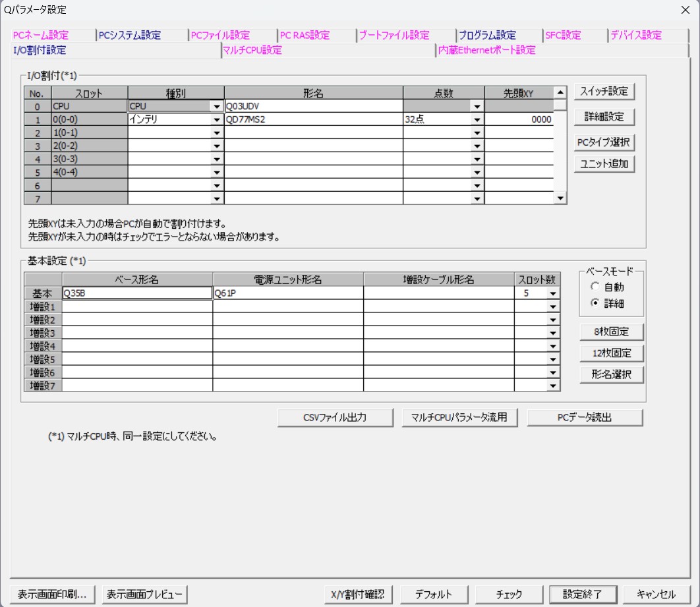Click the Q03UDV 形名 field

point(313,106)
